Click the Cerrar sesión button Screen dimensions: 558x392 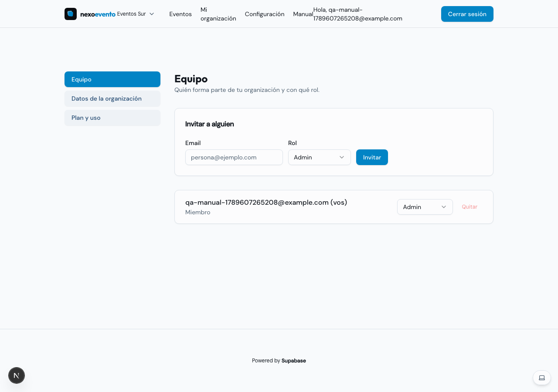tap(467, 14)
